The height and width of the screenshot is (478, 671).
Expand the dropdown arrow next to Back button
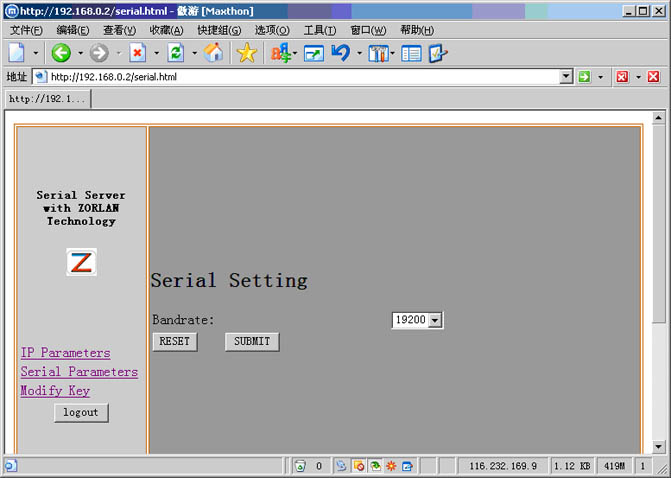79,53
